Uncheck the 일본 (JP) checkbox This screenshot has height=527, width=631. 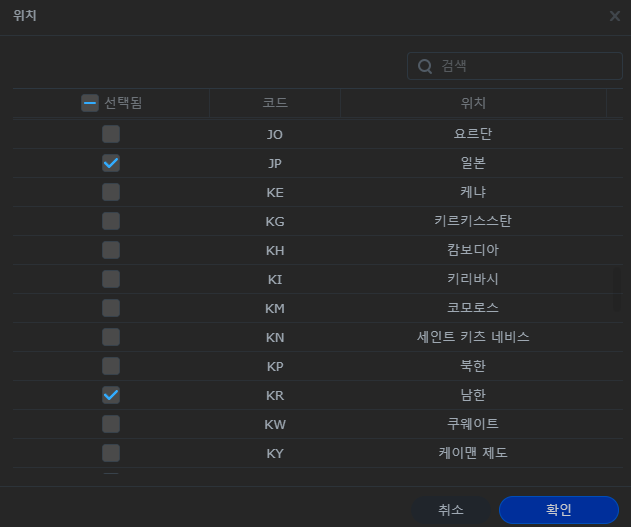111,162
